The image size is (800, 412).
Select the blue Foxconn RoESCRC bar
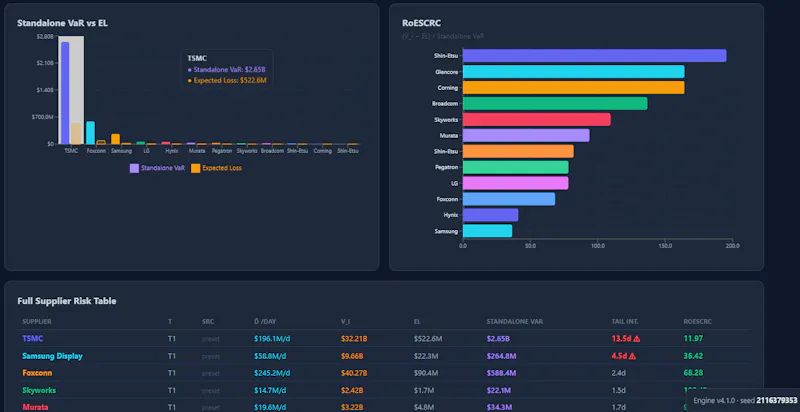pos(509,199)
